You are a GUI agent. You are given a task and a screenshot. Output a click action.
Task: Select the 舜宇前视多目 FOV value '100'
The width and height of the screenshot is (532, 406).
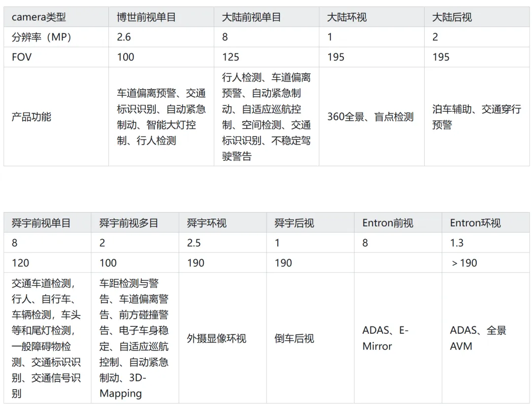coord(134,263)
